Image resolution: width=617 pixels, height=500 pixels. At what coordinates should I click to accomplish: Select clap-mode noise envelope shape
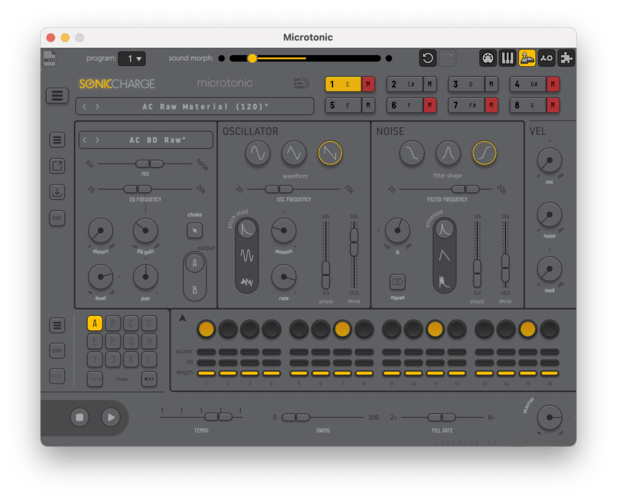(444, 282)
